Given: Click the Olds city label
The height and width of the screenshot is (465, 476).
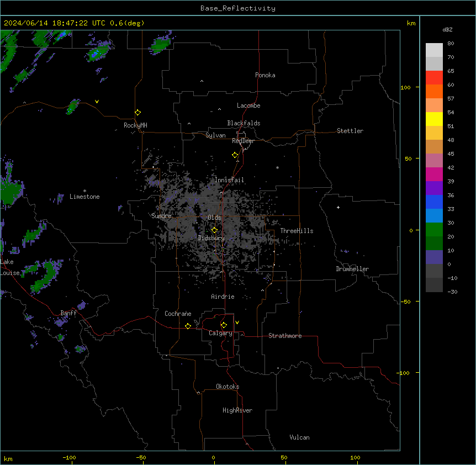Looking at the screenshot, I should pyautogui.click(x=214, y=218).
